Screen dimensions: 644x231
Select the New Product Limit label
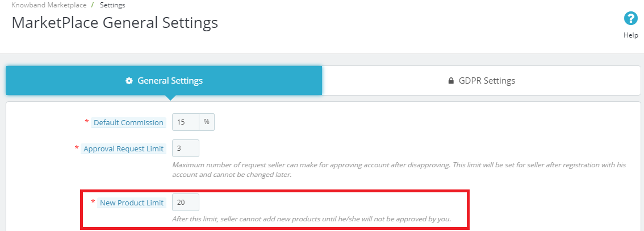coord(132,203)
